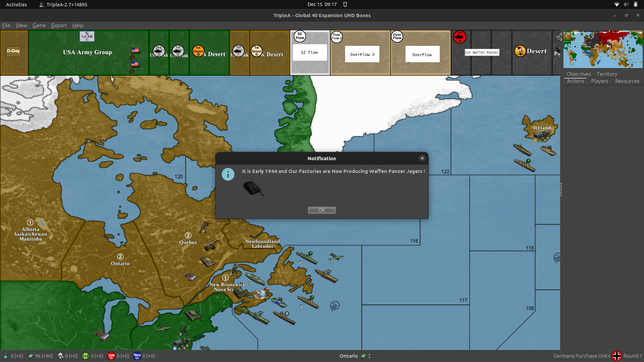Click OK in the Notification dialog
644x362 pixels.
pyautogui.click(x=322, y=210)
